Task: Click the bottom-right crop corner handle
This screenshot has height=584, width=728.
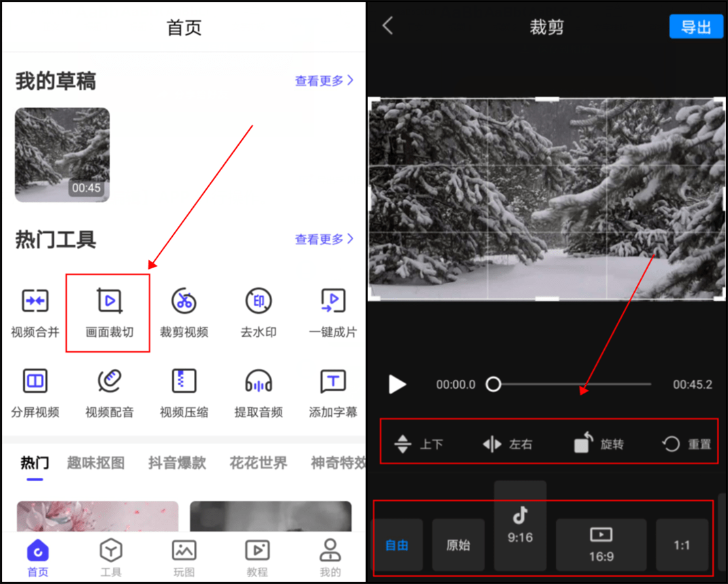Action: 720,295
